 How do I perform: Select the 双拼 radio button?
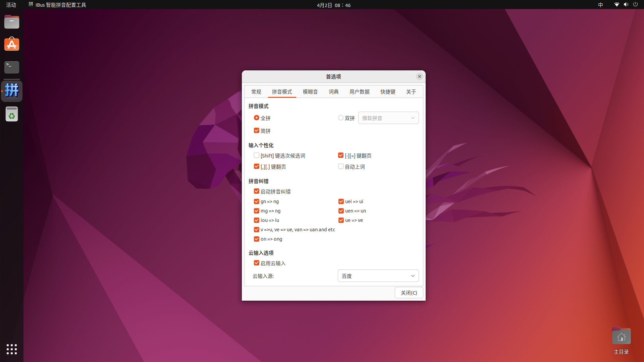341,118
